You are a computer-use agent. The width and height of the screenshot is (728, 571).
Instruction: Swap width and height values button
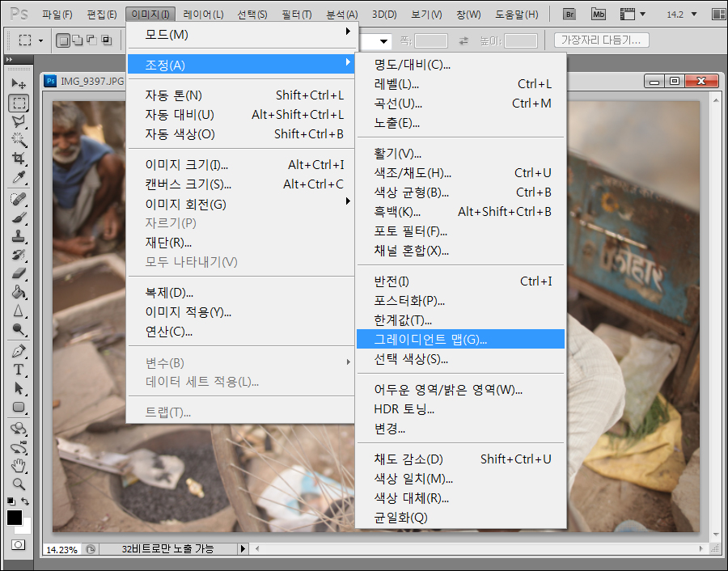[x=463, y=41]
